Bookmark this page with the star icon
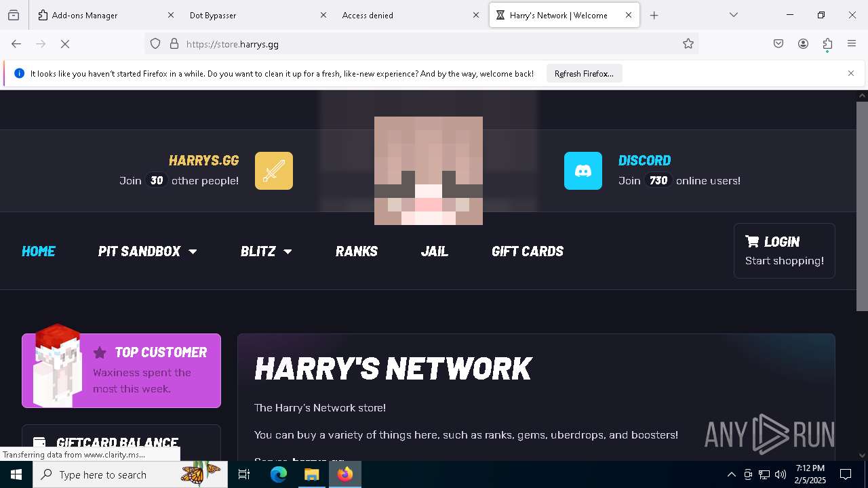This screenshot has width=868, height=488. [688, 44]
